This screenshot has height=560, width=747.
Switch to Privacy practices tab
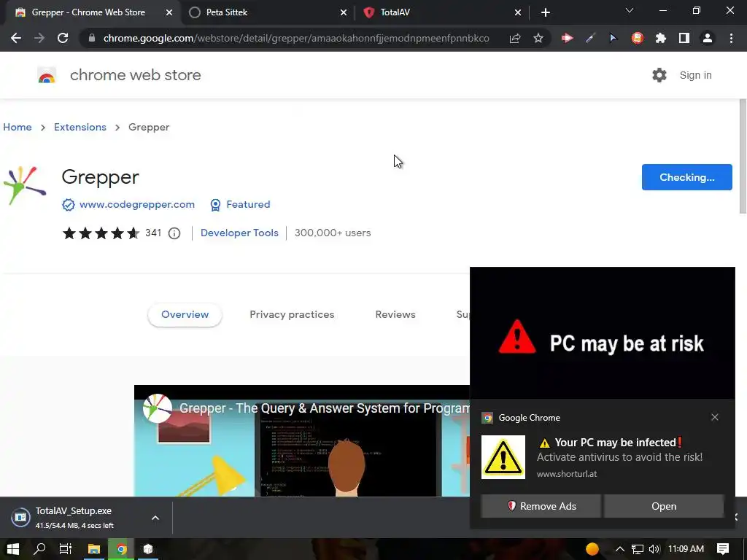click(x=292, y=315)
